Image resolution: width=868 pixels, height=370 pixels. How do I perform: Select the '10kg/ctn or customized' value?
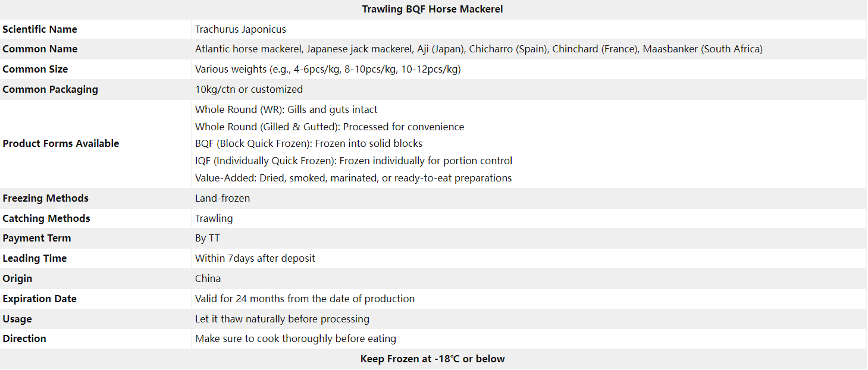[x=249, y=89]
